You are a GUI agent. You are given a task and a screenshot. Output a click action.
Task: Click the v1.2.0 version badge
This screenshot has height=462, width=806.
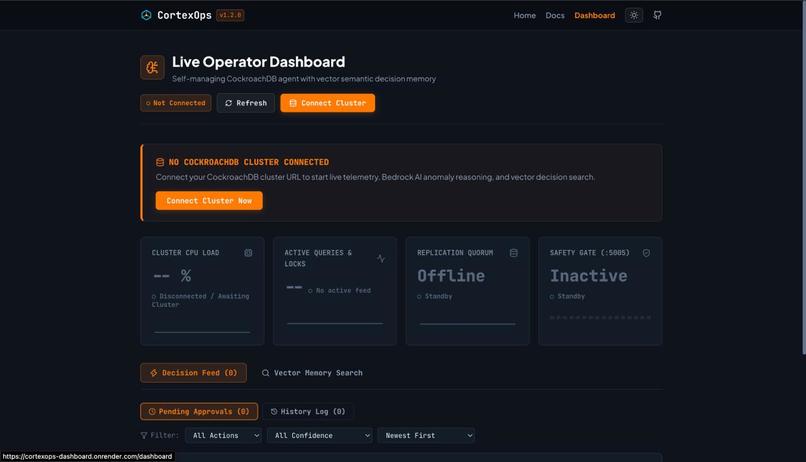pos(230,15)
